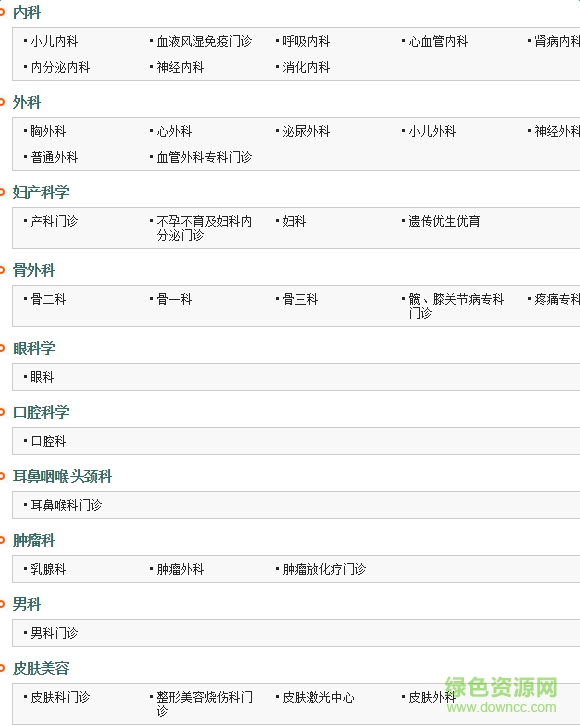Click the 妇产科学 category heading
Viewport: 580px width, 726px height.
[x=41, y=192]
